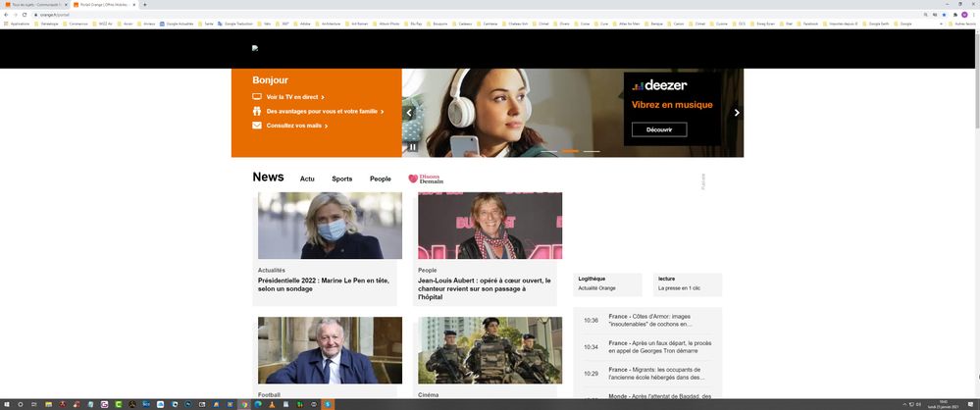Switch to the Actu news tab
This screenshot has width=980, height=410.
(307, 179)
